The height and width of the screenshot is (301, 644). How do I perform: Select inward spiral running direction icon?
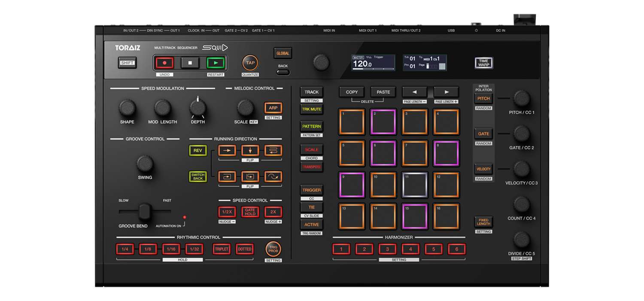pos(250,177)
